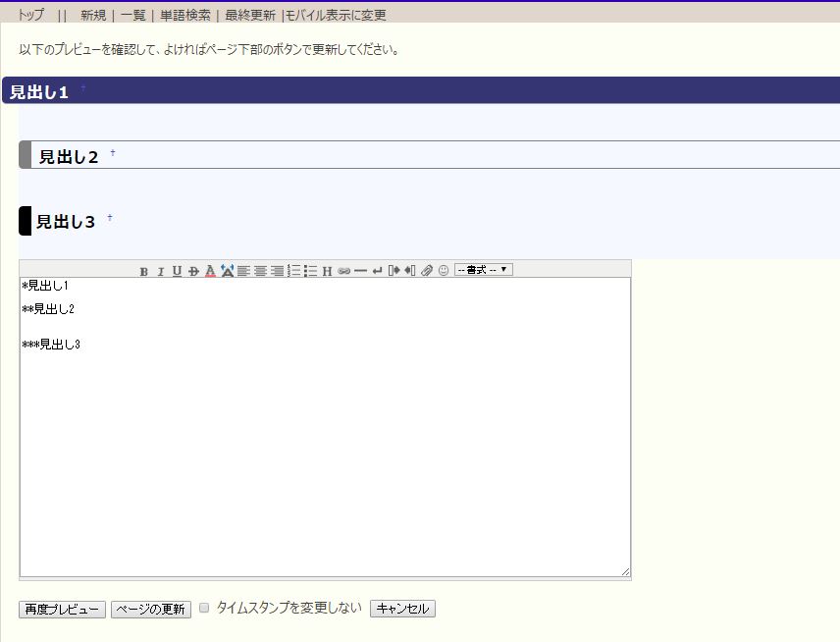The image size is (840, 642).
Task: Click inside the wiki source text area
Action: [x=324, y=442]
